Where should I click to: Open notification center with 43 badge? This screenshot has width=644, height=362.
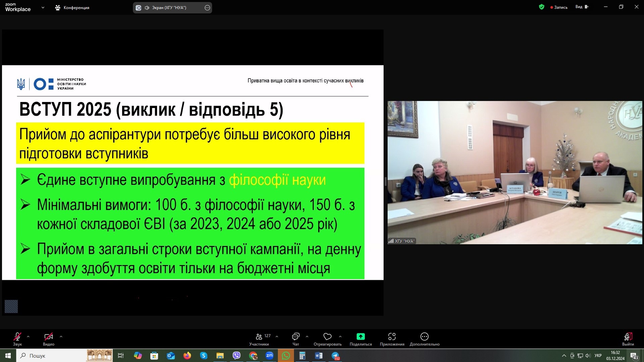coord(634,356)
